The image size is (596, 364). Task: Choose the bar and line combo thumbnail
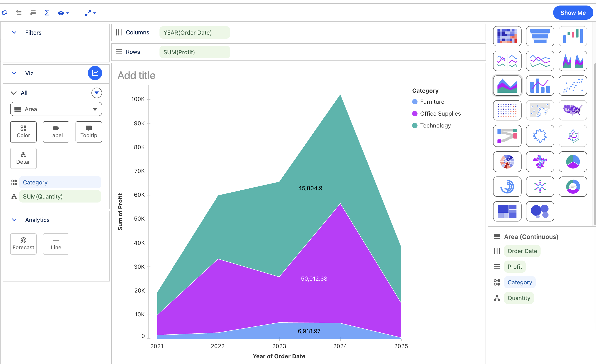(540, 86)
